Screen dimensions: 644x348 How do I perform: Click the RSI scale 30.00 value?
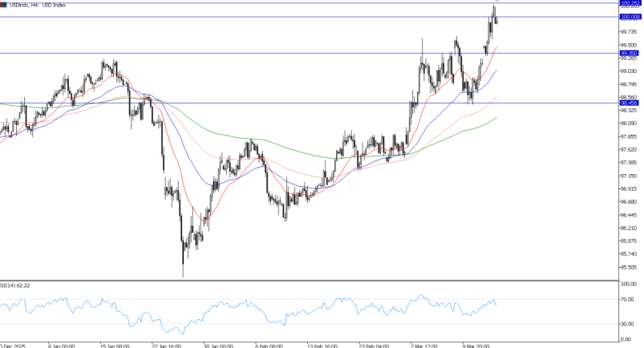pos(628,324)
